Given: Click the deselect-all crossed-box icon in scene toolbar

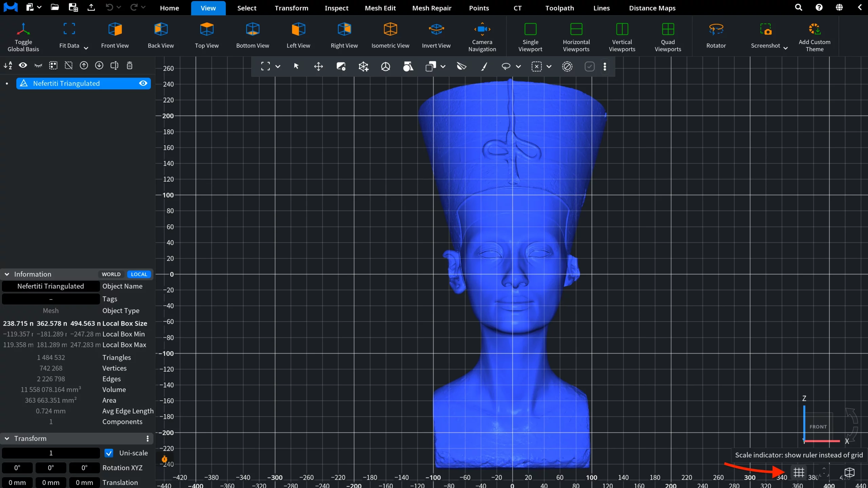Looking at the screenshot, I should point(68,65).
